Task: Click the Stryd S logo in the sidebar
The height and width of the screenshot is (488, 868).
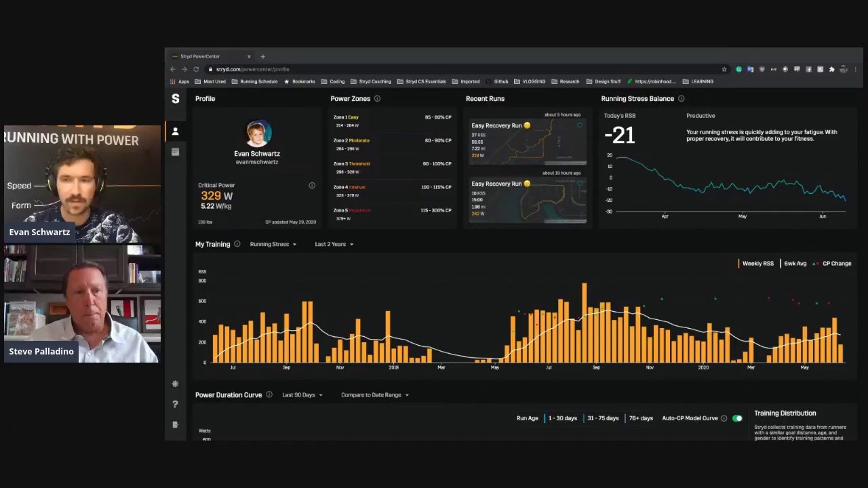Action: pos(176,99)
